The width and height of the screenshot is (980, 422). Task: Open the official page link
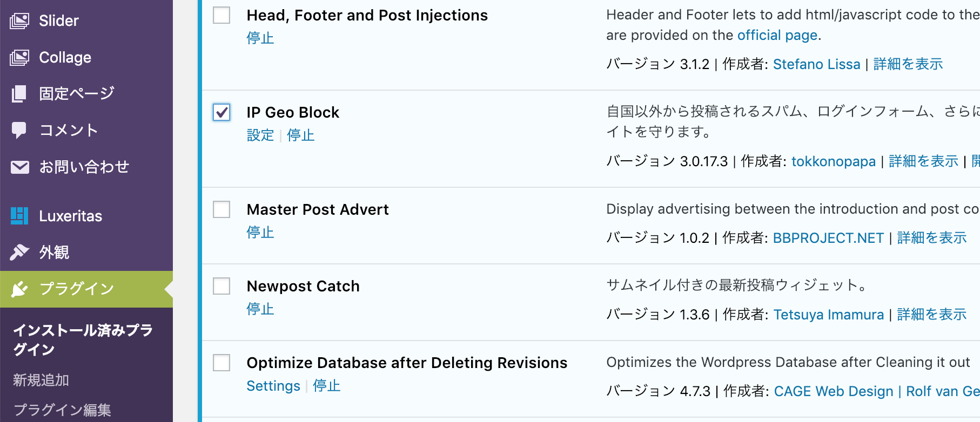[x=777, y=35]
